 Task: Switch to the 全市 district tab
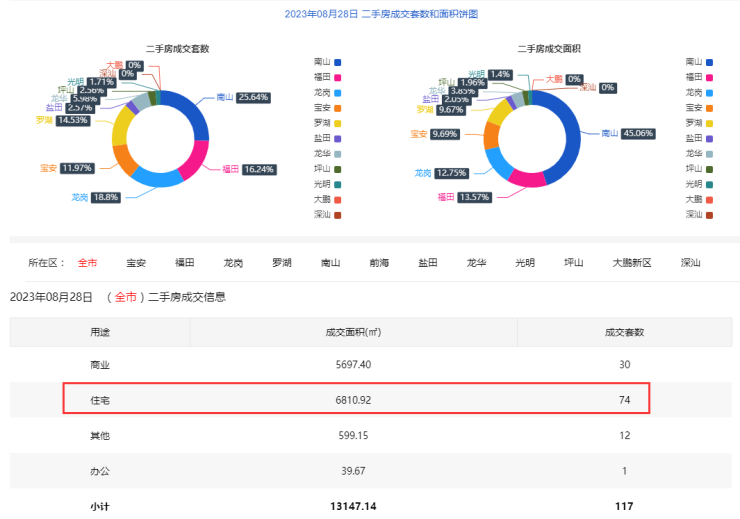coord(87,263)
